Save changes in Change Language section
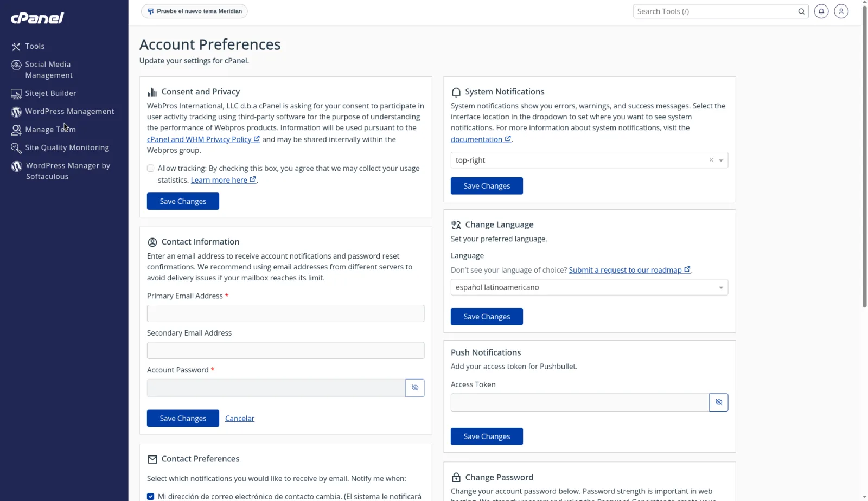Viewport: 868px width, 501px height. (x=487, y=317)
